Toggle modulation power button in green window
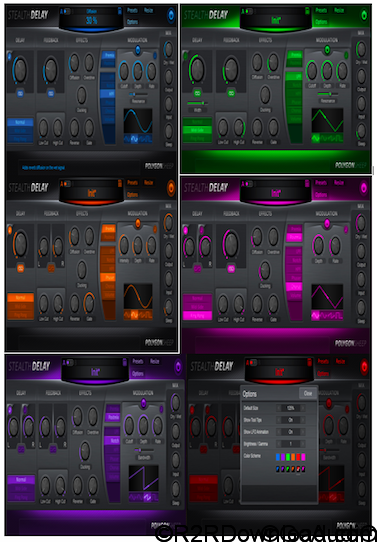The width and height of the screenshot is (377, 542). (327, 50)
